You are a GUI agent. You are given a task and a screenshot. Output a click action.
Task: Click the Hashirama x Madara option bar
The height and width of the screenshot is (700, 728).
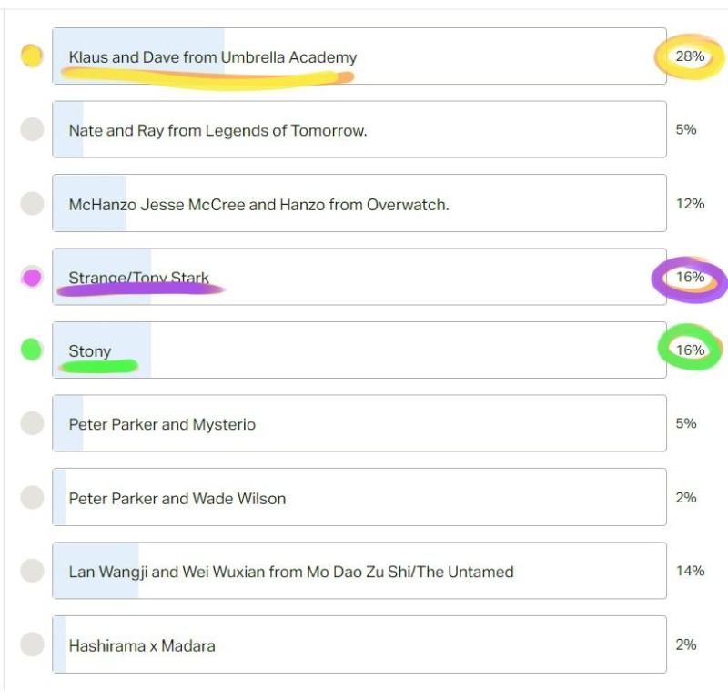(x=359, y=644)
